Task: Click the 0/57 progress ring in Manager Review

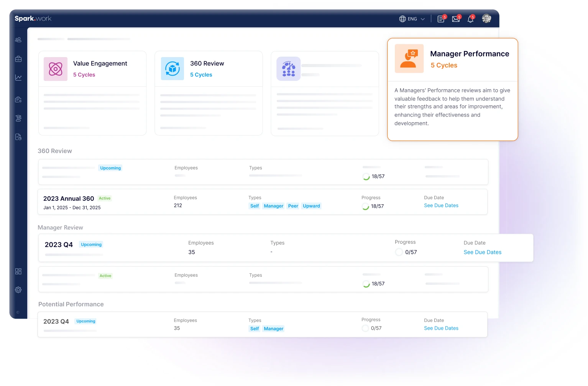Action: (x=399, y=252)
